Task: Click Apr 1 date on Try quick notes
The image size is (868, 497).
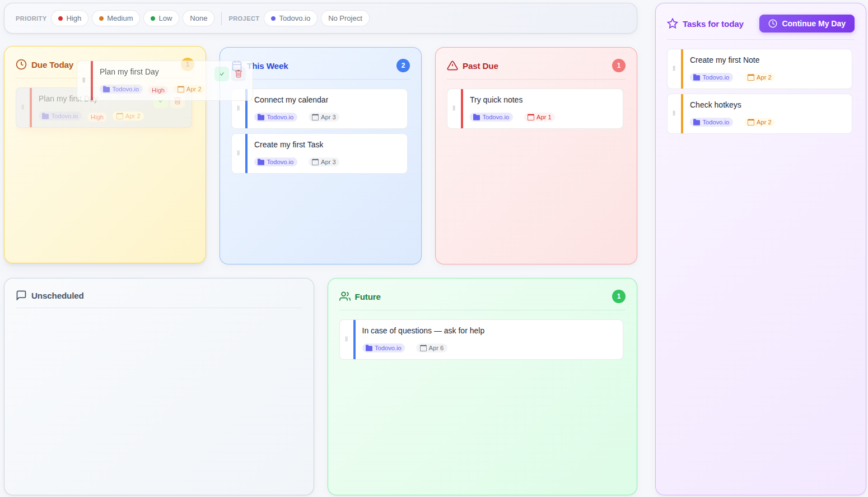Action: pos(540,117)
